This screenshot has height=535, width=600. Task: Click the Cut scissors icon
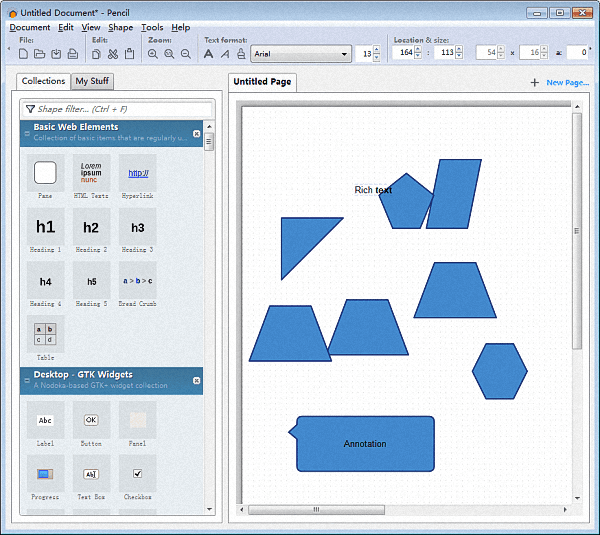[x=113, y=54]
